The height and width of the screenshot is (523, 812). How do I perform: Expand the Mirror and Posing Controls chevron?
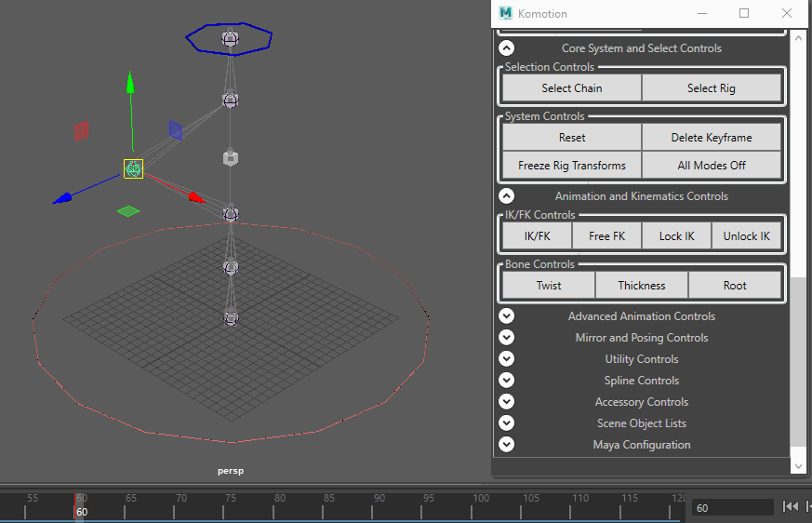coord(507,338)
